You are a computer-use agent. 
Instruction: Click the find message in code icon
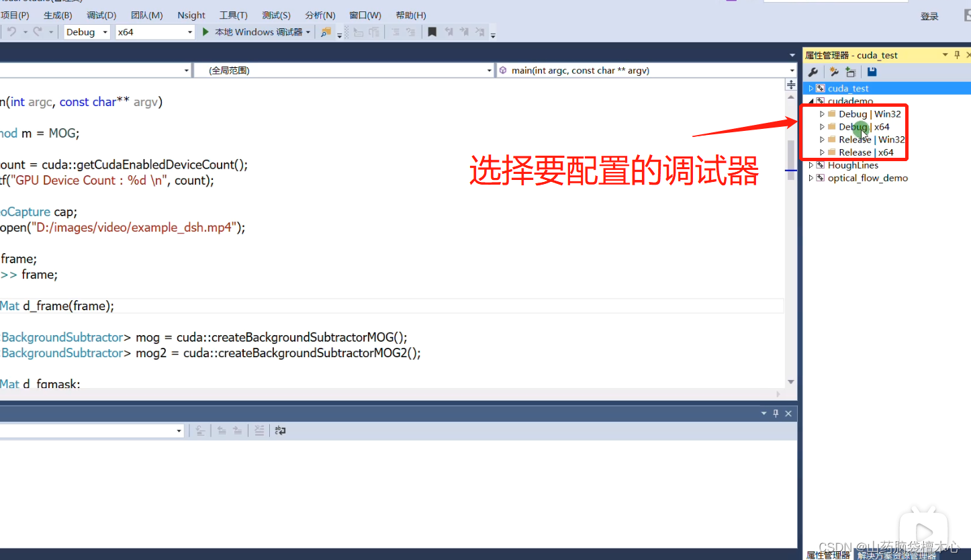point(200,431)
